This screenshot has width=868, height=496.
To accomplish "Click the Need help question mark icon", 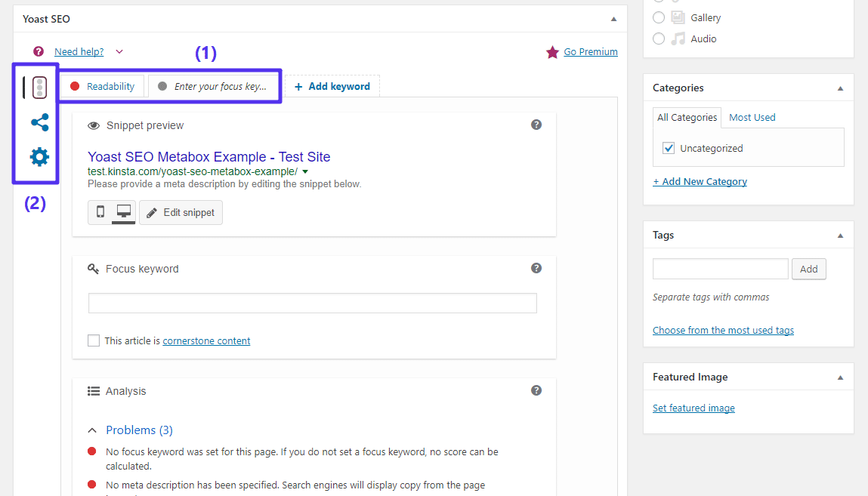I will click(x=39, y=51).
